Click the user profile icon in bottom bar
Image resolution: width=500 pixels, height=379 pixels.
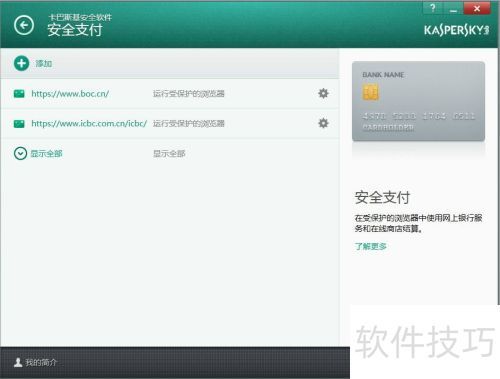[x=18, y=362]
